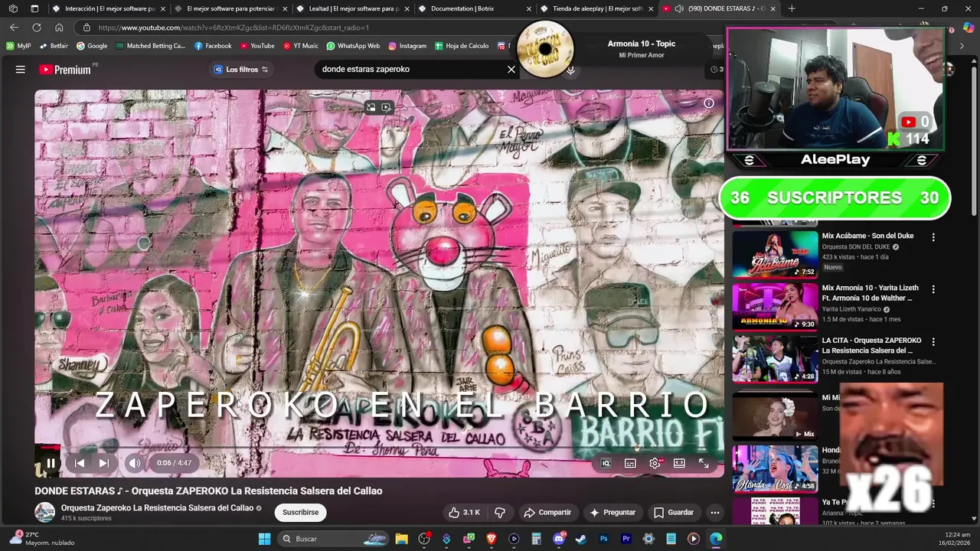
Task: Click the Preguntar button
Action: [612, 512]
